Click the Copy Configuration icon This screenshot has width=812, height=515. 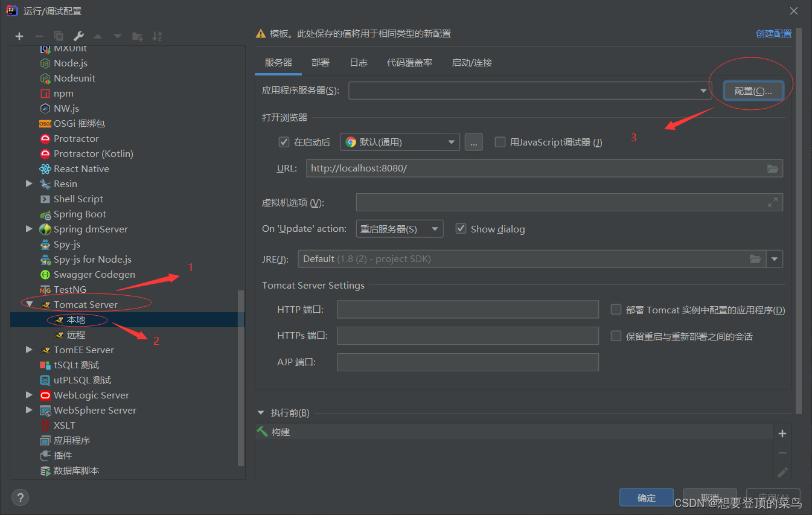[59, 36]
